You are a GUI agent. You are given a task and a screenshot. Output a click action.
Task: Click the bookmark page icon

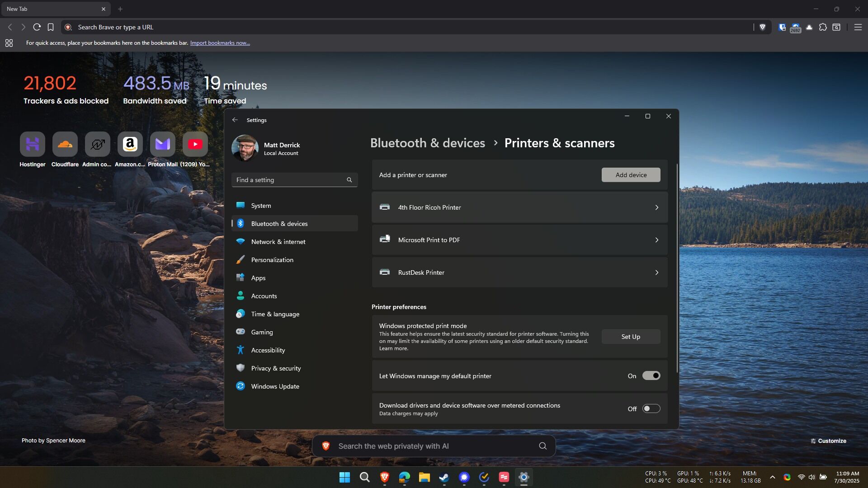51,27
